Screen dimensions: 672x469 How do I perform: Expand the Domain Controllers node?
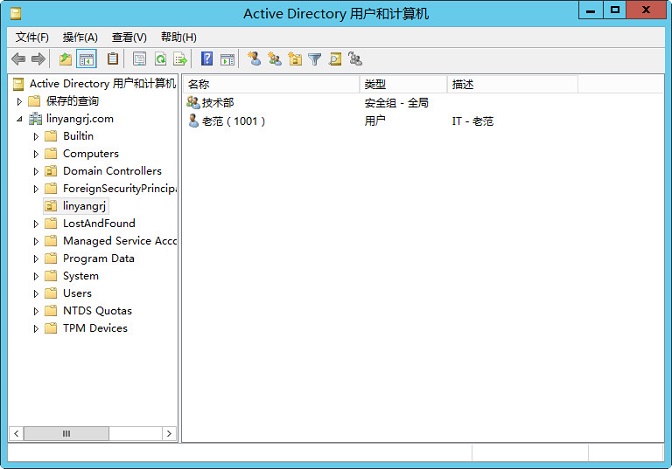point(36,171)
